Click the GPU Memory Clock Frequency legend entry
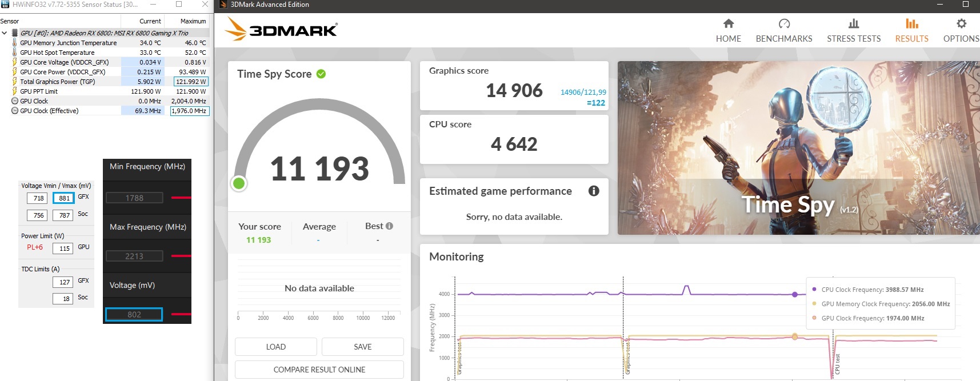 point(881,304)
